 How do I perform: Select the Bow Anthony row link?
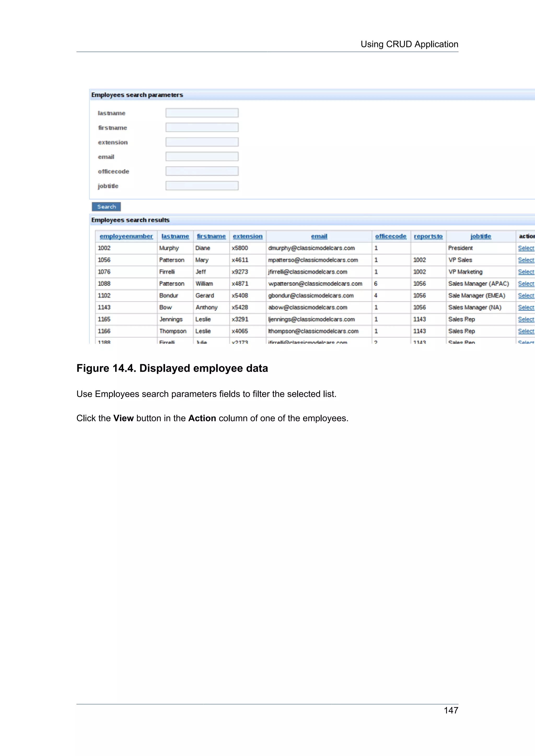526,307
